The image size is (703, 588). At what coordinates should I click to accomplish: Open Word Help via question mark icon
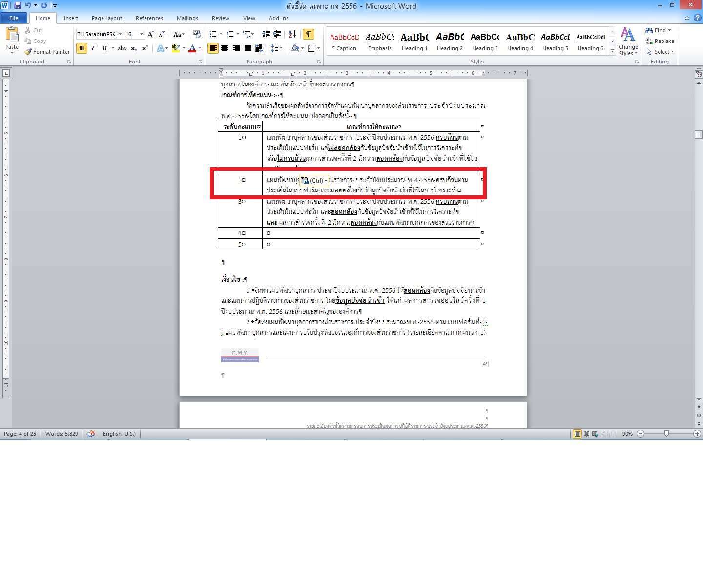point(697,18)
